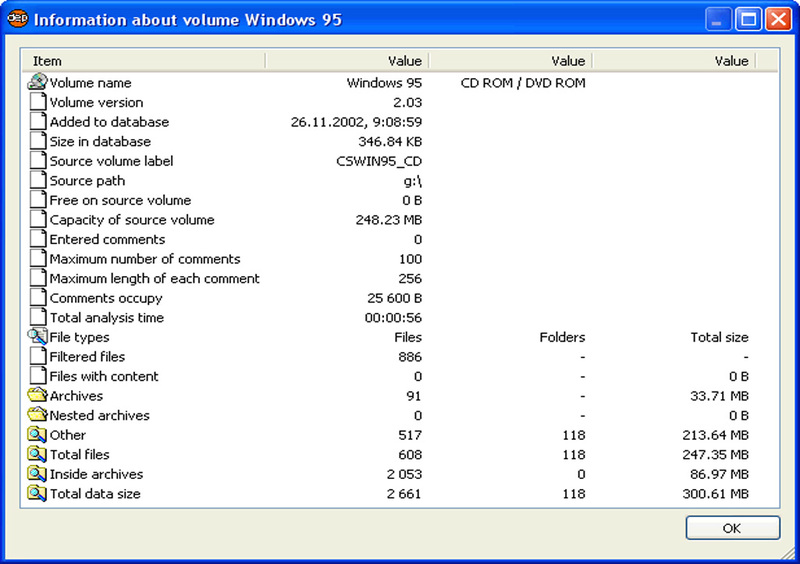
Task: Click the page icon beside Files with content
Action: pyautogui.click(x=37, y=376)
